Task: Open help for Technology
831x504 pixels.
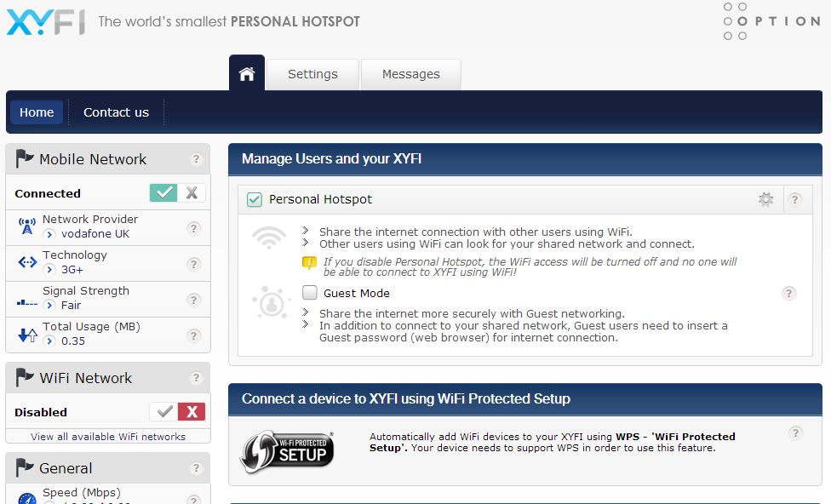Action: [x=193, y=264]
